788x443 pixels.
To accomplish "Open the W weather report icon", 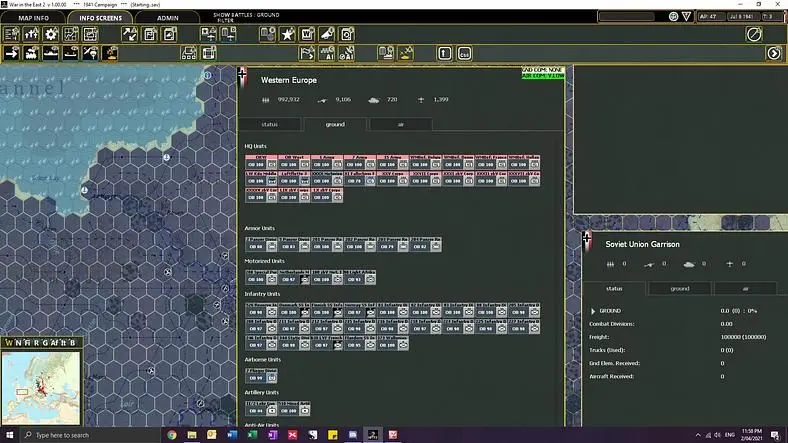I will [307, 34].
